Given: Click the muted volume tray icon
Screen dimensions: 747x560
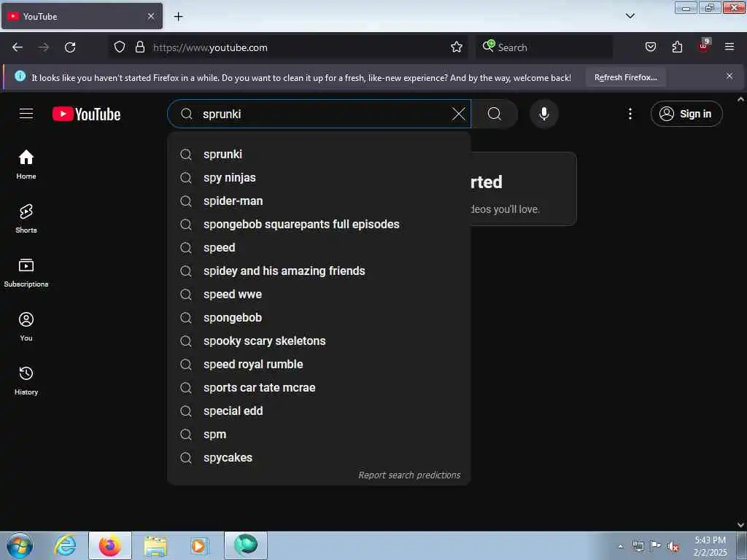Looking at the screenshot, I should pos(673,547).
